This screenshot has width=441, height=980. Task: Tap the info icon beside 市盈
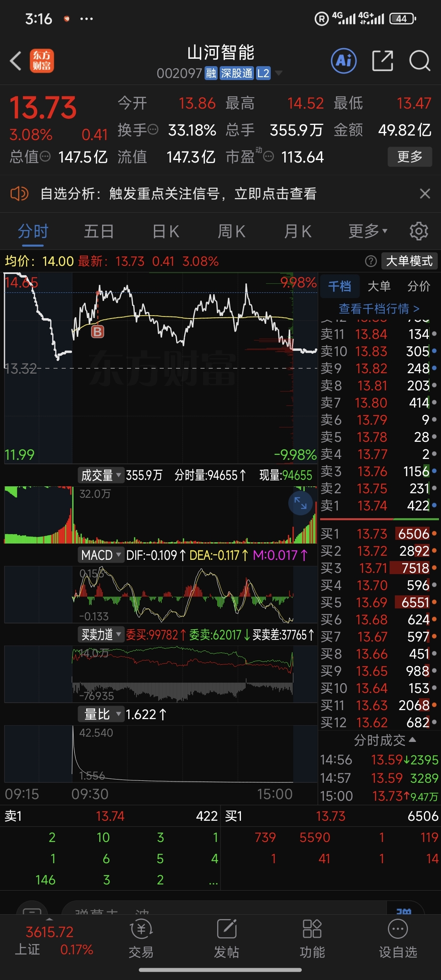pos(268,156)
